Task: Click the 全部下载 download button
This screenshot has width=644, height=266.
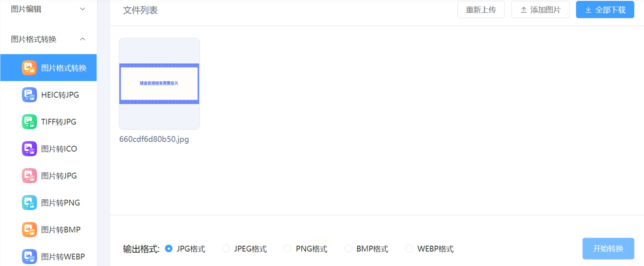Action: point(605,10)
